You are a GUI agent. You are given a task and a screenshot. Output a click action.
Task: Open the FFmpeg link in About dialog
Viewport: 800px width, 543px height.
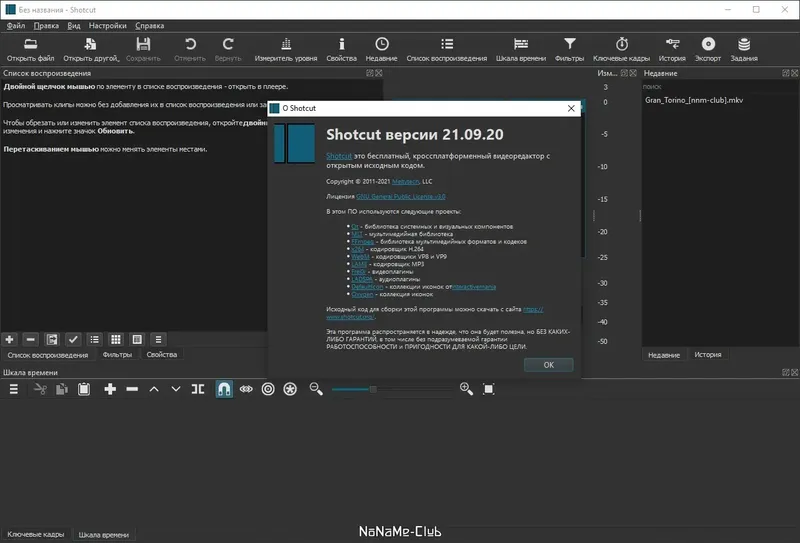pyautogui.click(x=362, y=242)
